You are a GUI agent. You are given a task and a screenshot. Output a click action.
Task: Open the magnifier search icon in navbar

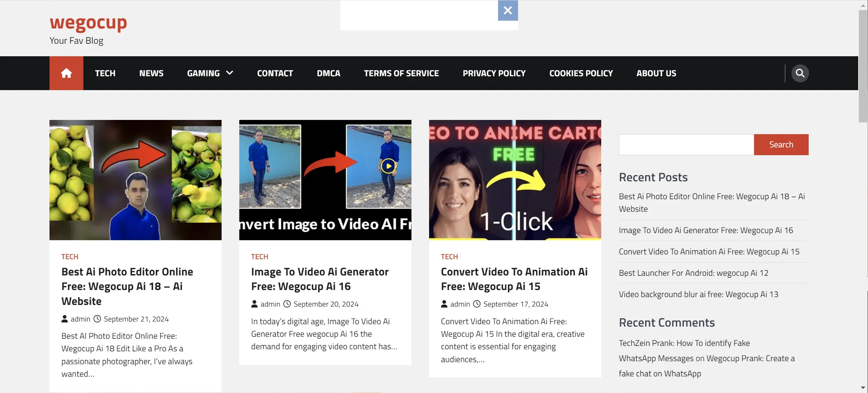click(x=800, y=73)
